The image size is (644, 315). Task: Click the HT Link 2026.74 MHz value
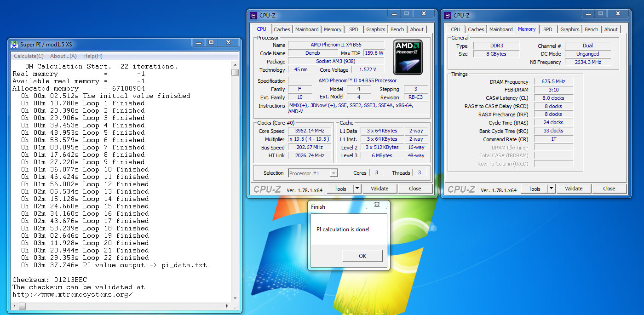[x=310, y=155]
